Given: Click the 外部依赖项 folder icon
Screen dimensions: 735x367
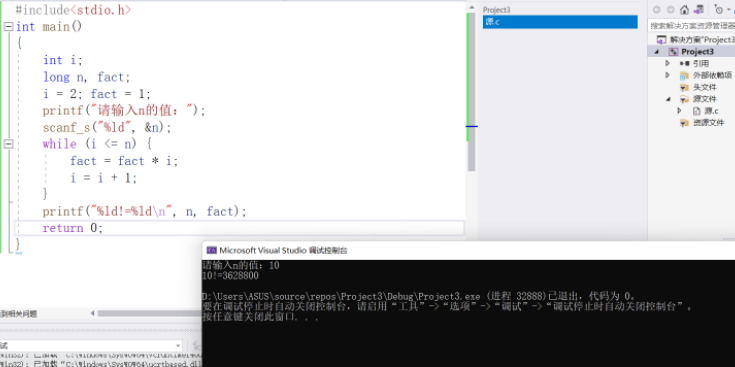Looking at the screenshot, I should click(x=684, y=75).
